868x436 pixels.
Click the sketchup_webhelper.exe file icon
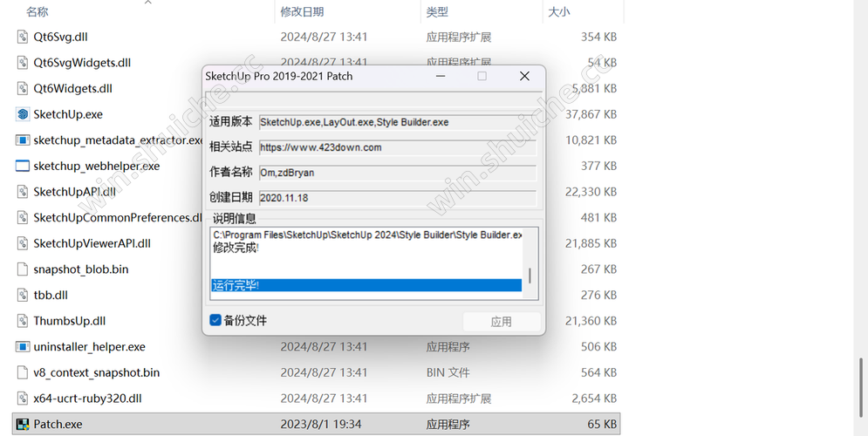[23, 166]
